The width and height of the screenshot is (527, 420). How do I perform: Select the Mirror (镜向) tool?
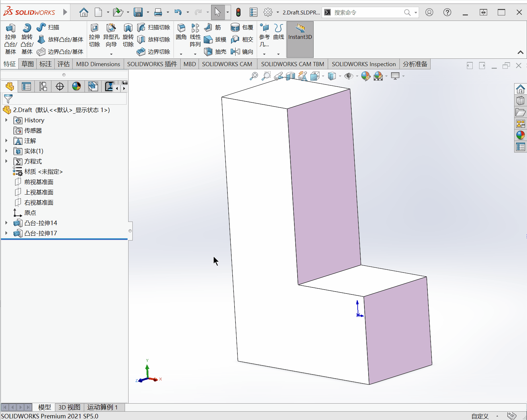[242, 52]
